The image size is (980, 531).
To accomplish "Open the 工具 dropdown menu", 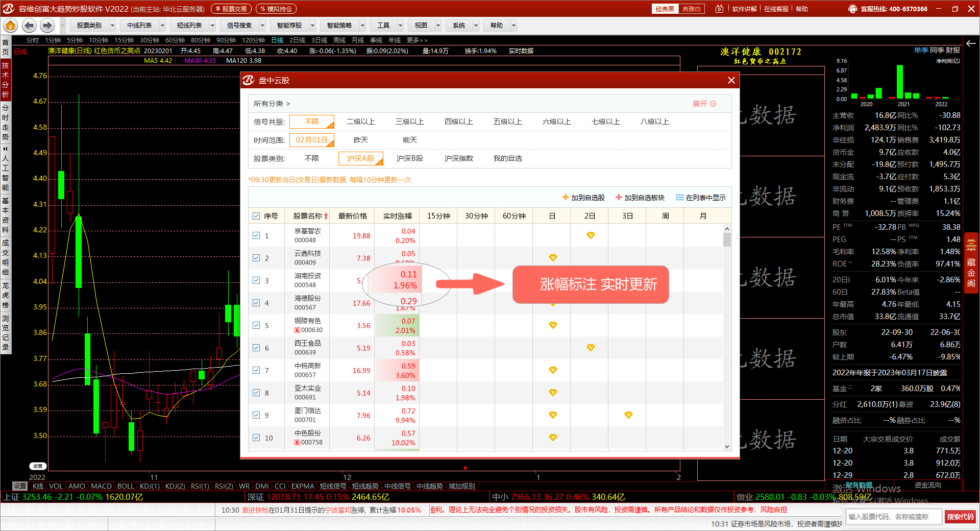I will 386,25.
